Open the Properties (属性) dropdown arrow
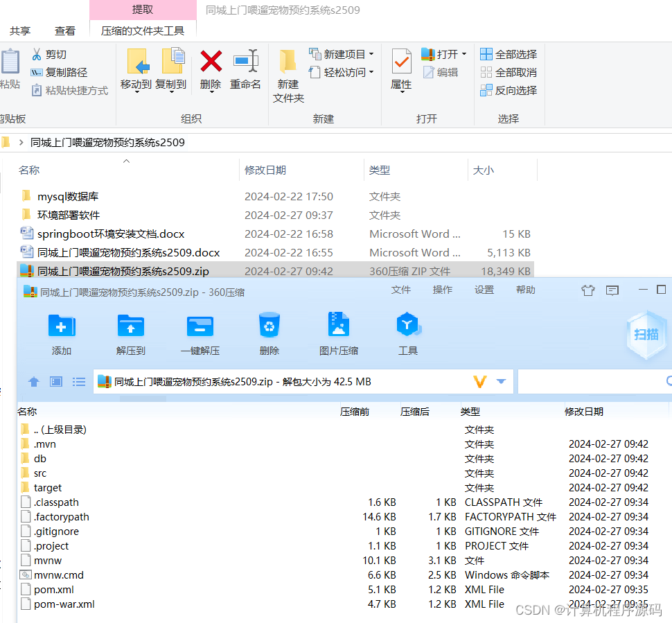The width and height of the screenshot is (672, 623). (x=402, y=91)
